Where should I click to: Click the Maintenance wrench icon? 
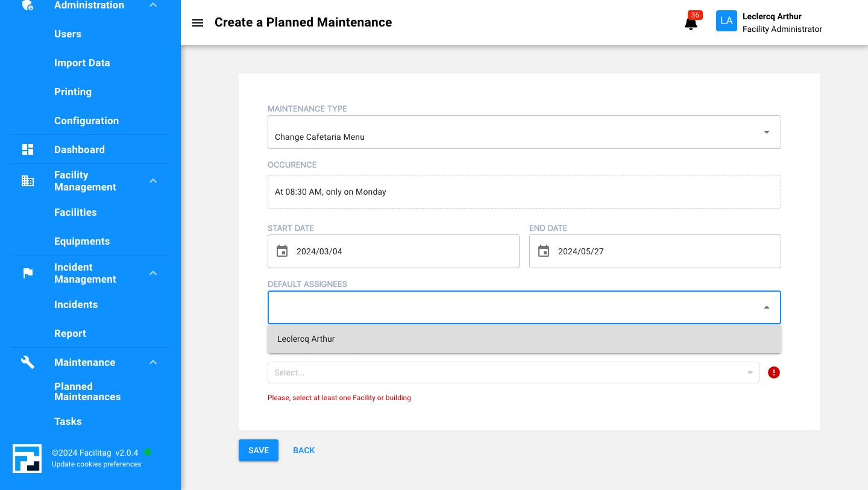(x=28, y=362)
